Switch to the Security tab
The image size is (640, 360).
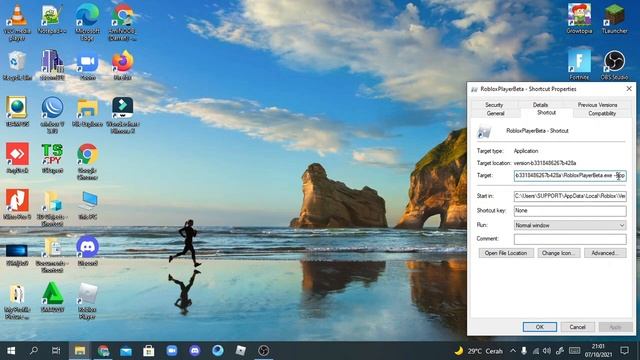[494, 105]
